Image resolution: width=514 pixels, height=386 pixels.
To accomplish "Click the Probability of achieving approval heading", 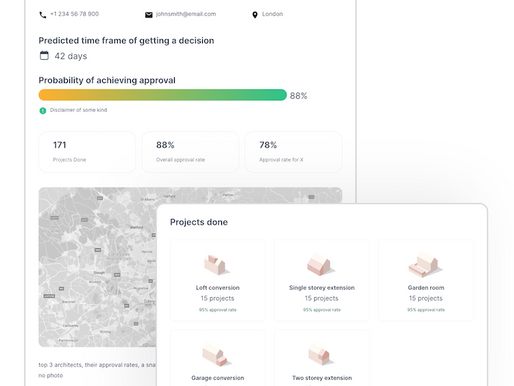I will (107, 80).
